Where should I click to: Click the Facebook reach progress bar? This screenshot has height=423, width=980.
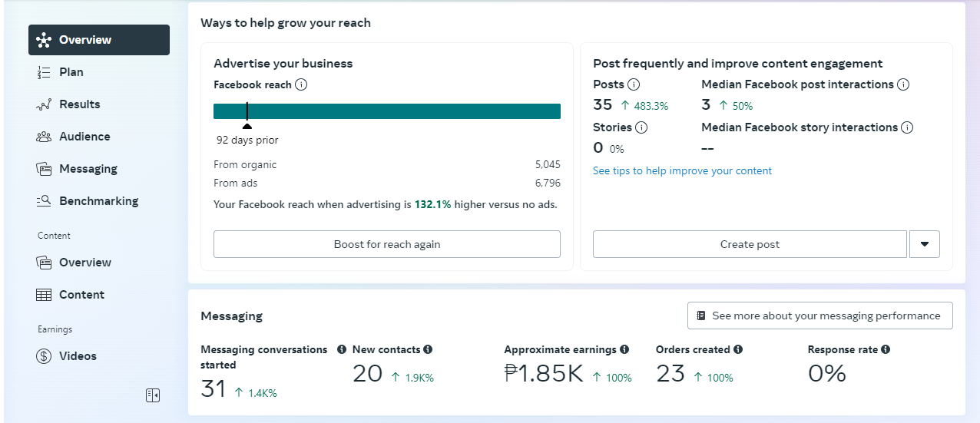pos(387,111)
